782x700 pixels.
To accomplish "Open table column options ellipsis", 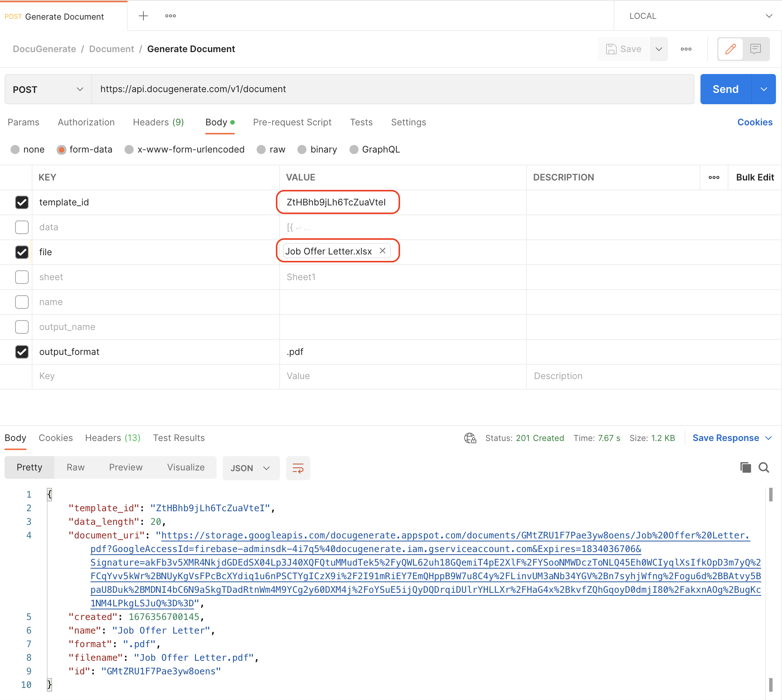I will (x=714, y=177).
